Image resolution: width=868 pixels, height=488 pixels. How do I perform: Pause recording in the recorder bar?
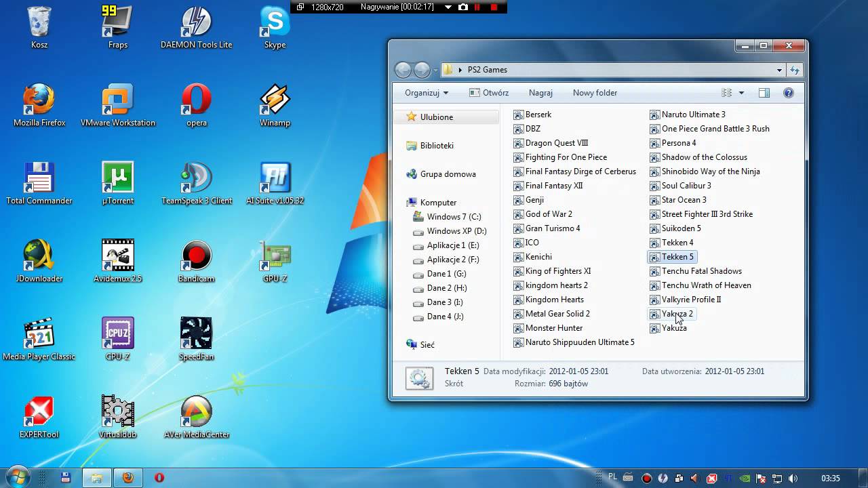click(x=477, y=7)
